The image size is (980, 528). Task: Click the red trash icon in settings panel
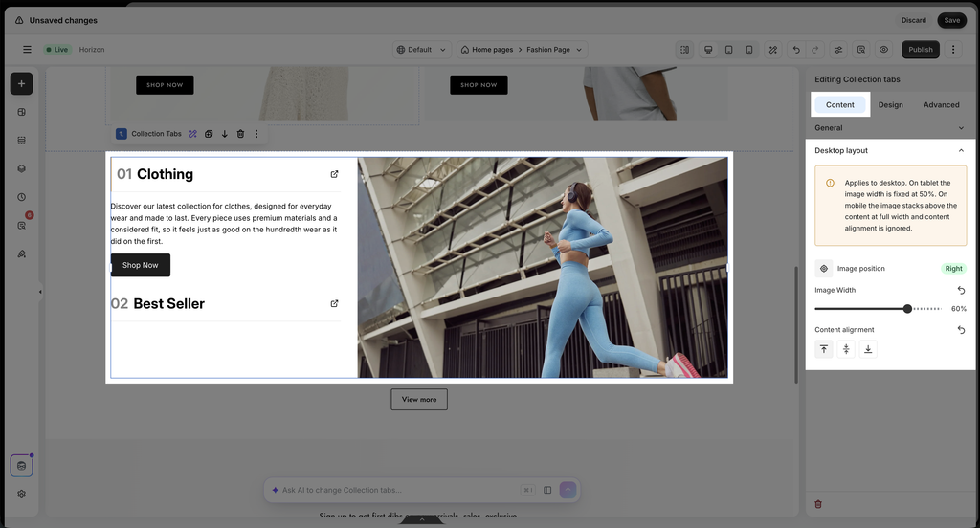818,504
